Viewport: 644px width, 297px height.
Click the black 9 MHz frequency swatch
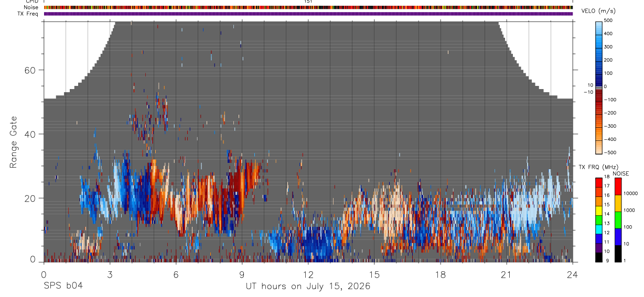pos(599,257)
